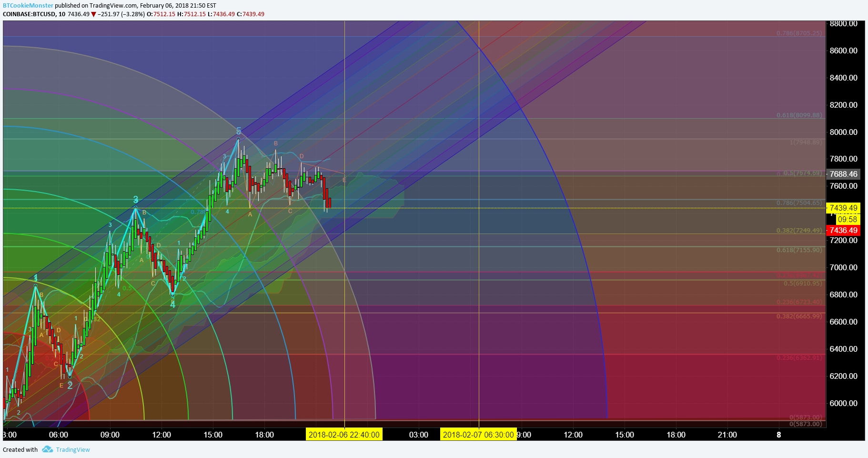Click the 09:58 candle countdown label
The width and height of the screenshot is (868, 458).
tap(848, 219)
